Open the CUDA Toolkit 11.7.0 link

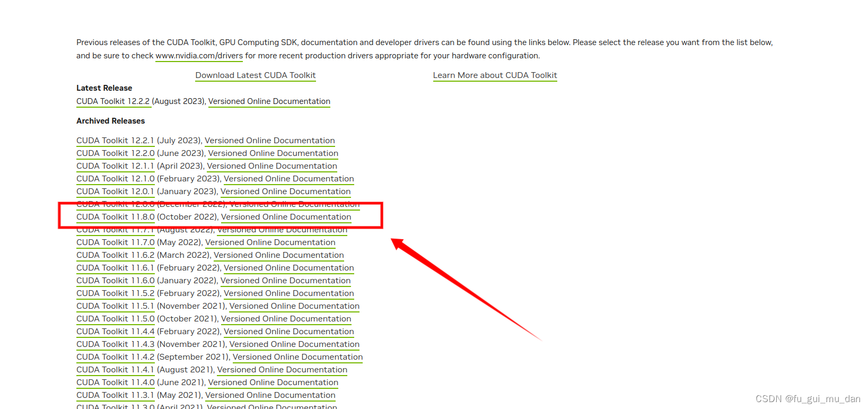[x=116, y=242]
